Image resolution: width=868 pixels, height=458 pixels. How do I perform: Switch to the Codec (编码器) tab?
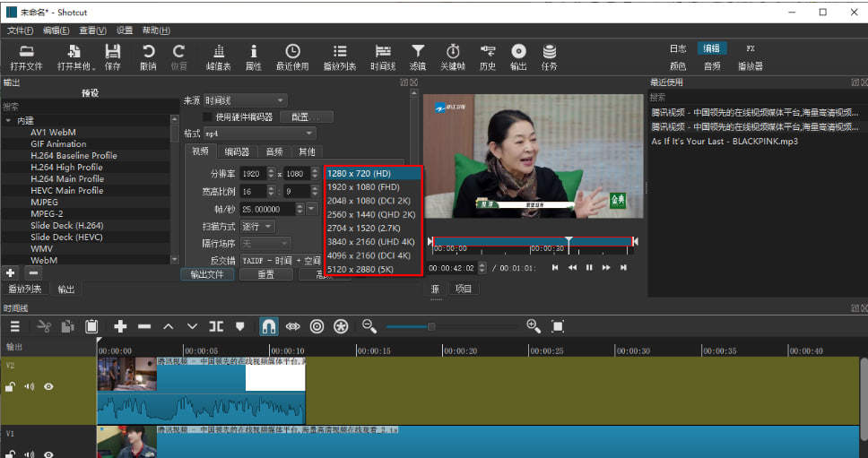[237, 151]
